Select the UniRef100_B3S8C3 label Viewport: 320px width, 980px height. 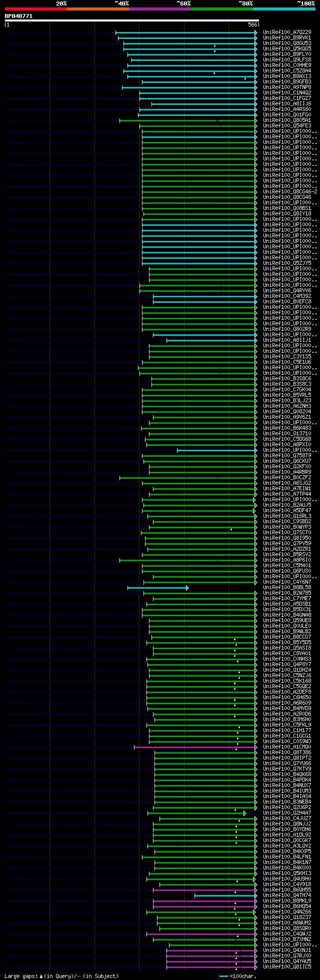point(287,384)
